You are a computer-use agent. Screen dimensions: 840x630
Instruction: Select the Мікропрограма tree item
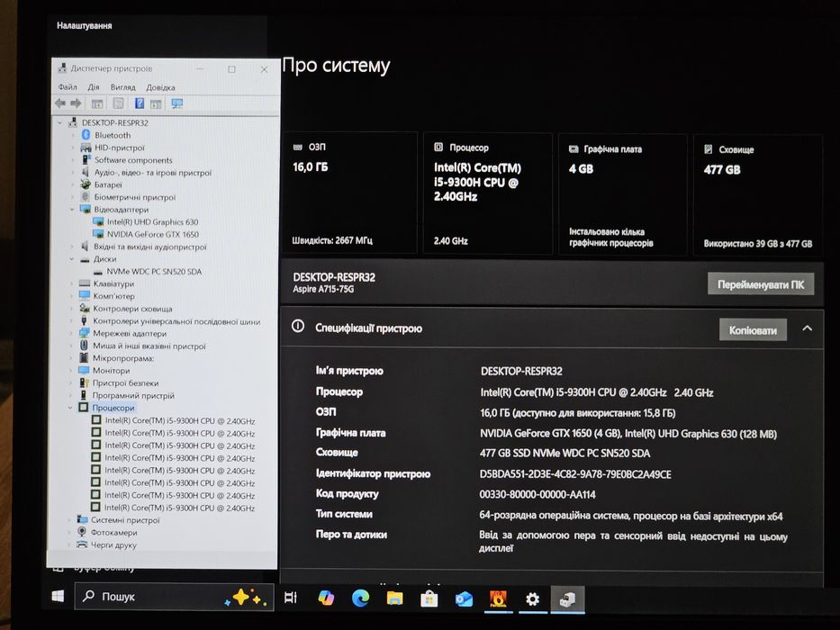[x=123, y=358]
